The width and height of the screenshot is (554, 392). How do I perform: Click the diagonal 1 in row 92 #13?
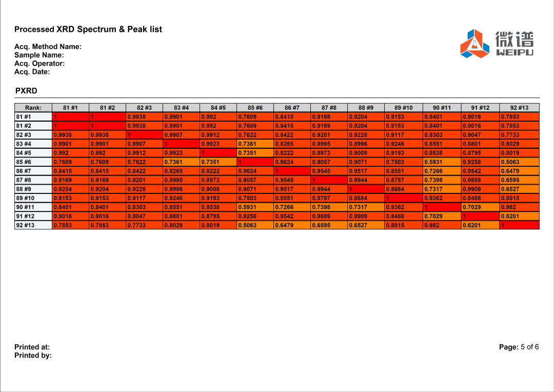pos(519,225)
